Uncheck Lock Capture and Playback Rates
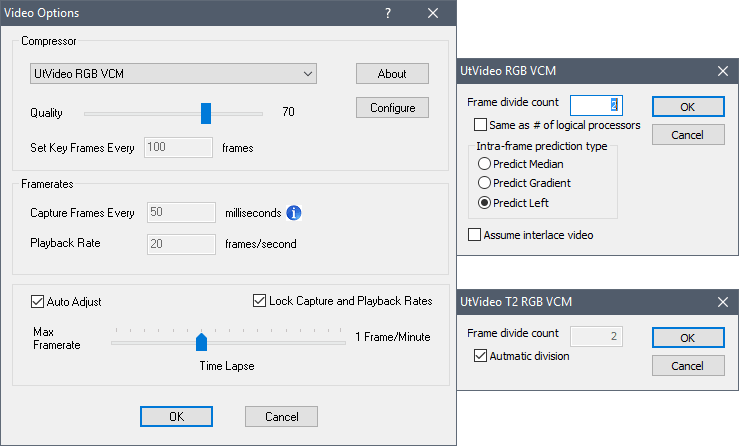This screenshot has width=739, height=446. coord(260,301)
